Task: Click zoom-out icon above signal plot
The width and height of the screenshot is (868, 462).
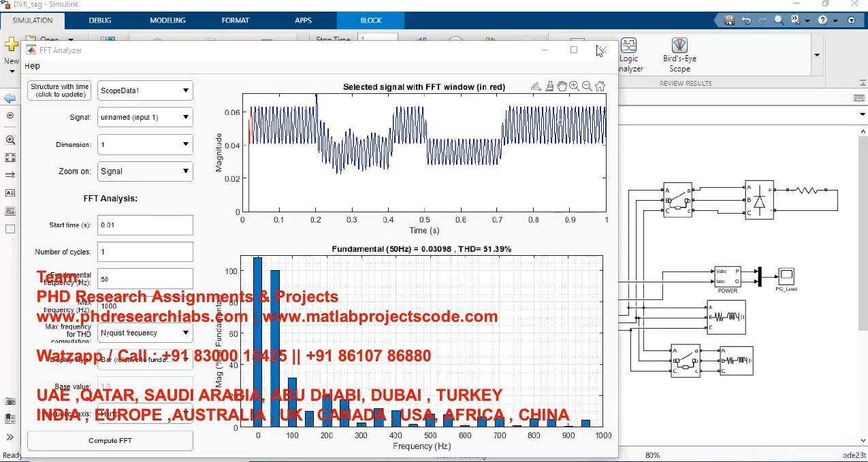Action: 587,86
